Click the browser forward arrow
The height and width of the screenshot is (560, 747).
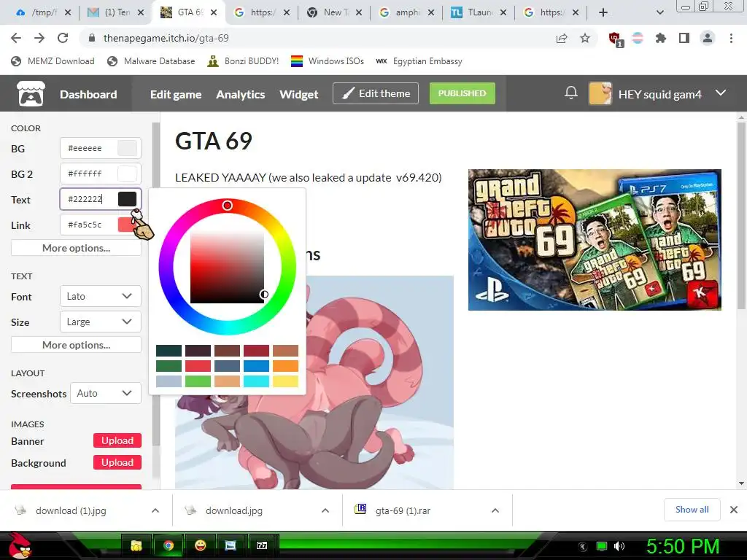tap(39, 38)
